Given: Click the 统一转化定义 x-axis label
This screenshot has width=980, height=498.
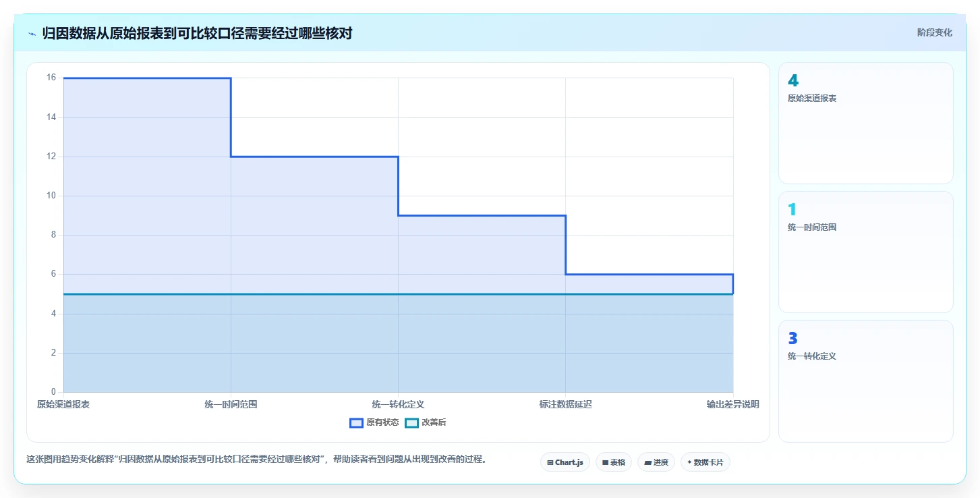Looking at the screenshot, I should [398, 404].
